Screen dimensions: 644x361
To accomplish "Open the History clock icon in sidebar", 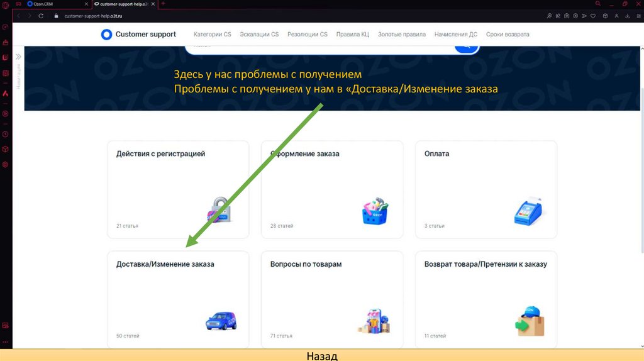I will (x=5, y=135).
